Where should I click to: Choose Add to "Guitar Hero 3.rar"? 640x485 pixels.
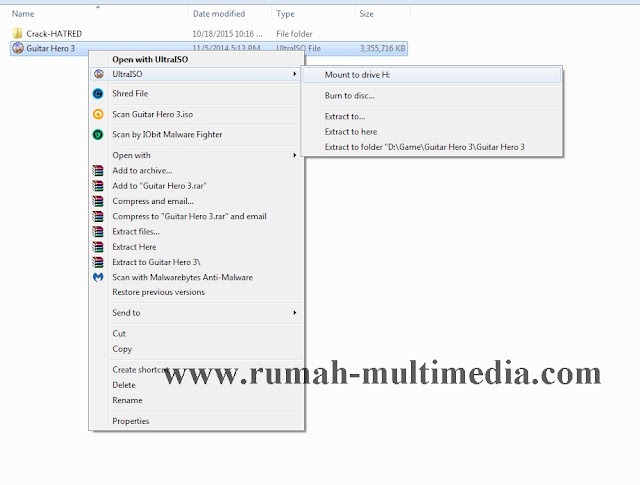pyautogui.click(x=160, y=186)
